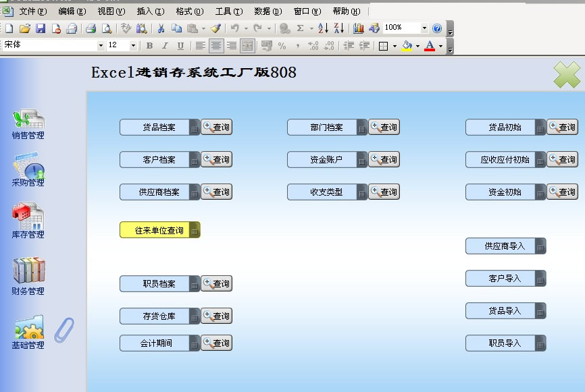Open Excel Help with the question mark icon
The height and width of the screenshot is (392, 585).
(437, 28)
